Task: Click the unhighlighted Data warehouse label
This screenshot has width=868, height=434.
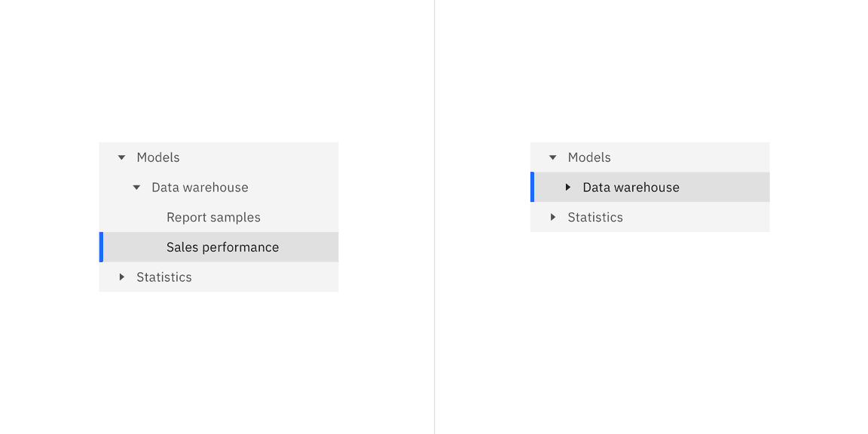Action: (x=200, y=188)
